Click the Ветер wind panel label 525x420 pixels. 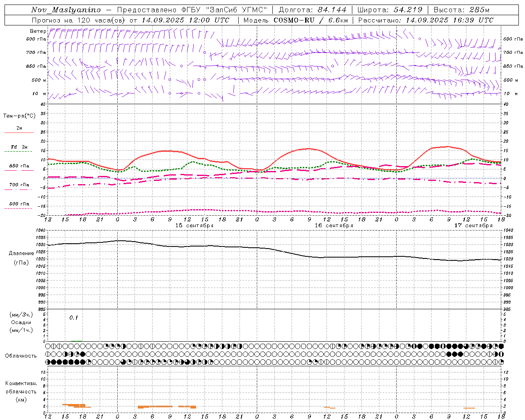click(x=38, y=31)
